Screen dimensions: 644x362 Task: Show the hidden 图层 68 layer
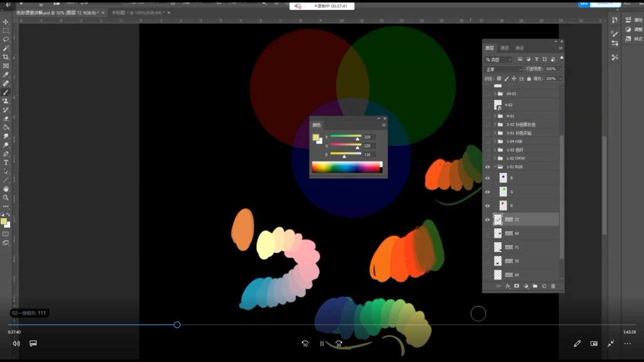[x=487, y=233]
